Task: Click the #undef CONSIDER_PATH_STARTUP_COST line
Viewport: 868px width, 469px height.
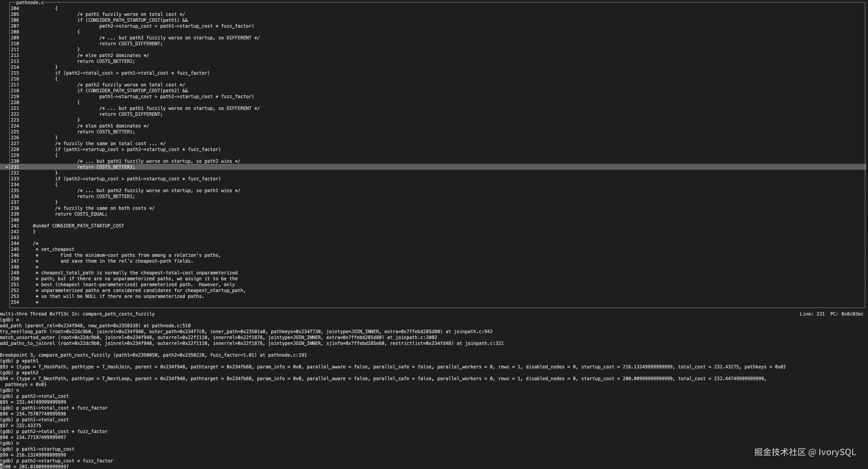Action: pyautogui.click(x=78, y=226)
